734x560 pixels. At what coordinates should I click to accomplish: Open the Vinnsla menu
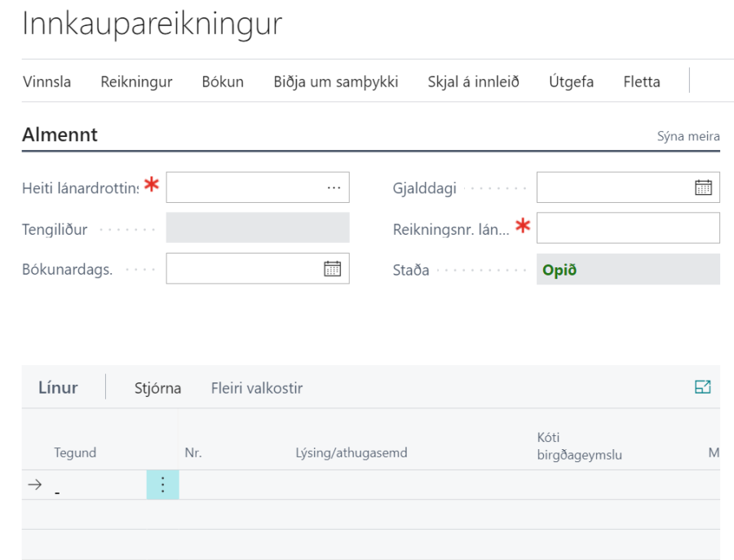click(x=46, y=82)
